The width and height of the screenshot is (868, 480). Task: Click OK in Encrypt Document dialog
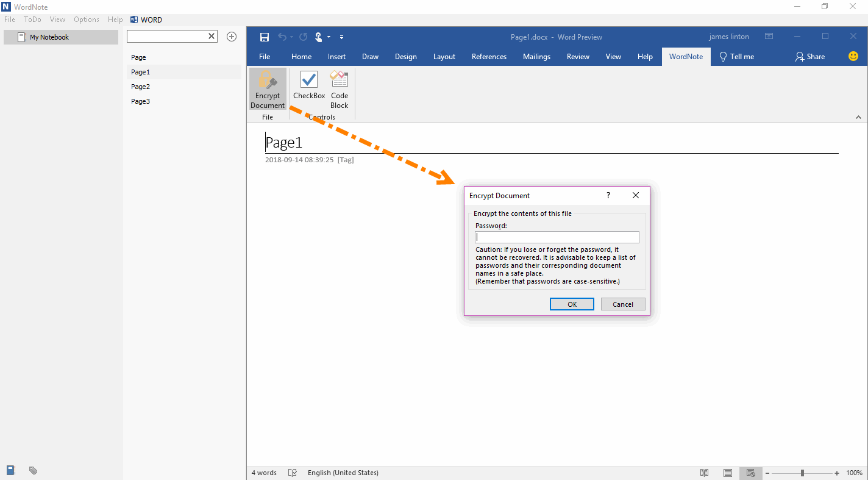click(x=572, y=304)
